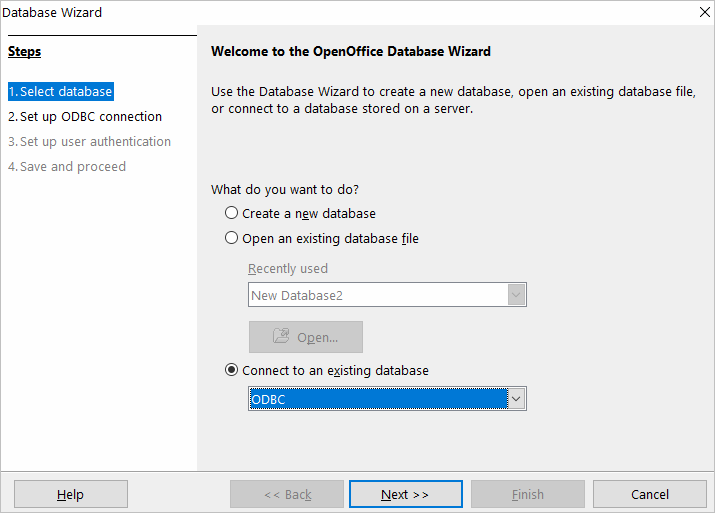715x513 pixels.
Task: Jump to 'Set up ODBC connection' step
Action: pyautogui.click(x=85, y=116)
